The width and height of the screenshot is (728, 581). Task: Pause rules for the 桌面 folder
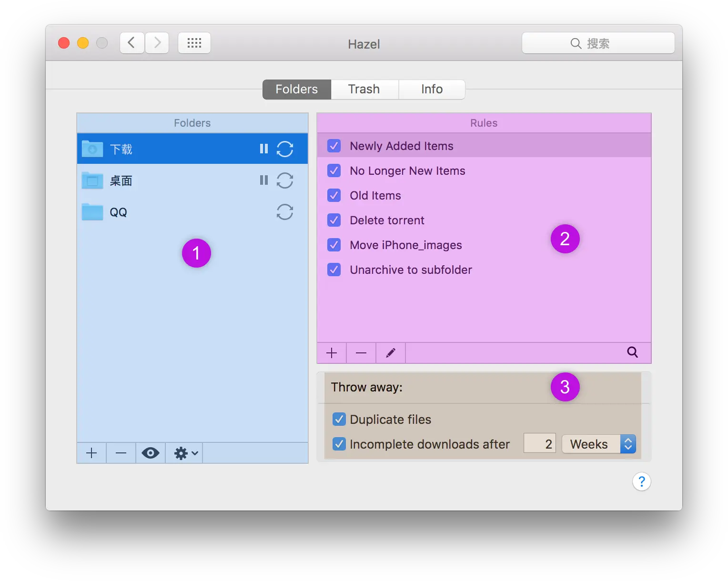[264, 180]
